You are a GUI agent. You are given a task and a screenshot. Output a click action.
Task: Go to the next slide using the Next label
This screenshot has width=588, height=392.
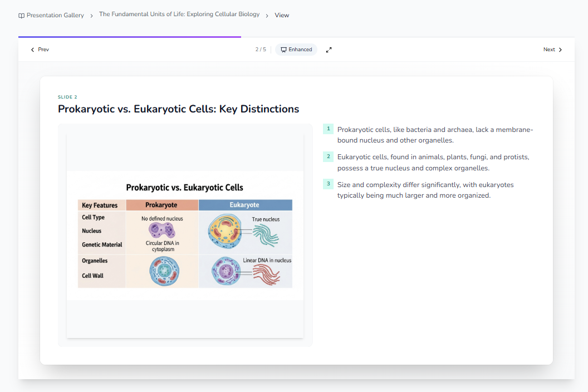tap(549, 50)
